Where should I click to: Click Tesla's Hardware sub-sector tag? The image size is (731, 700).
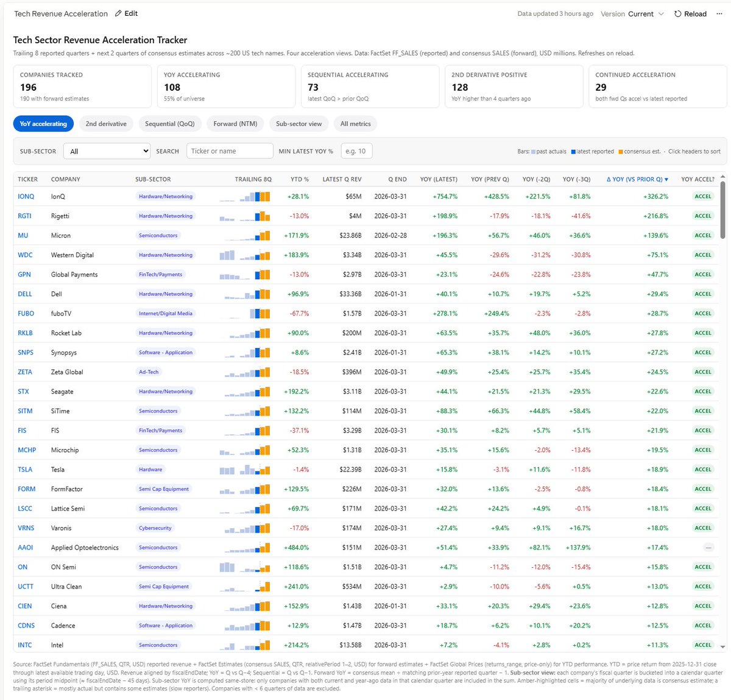[150, 469]
